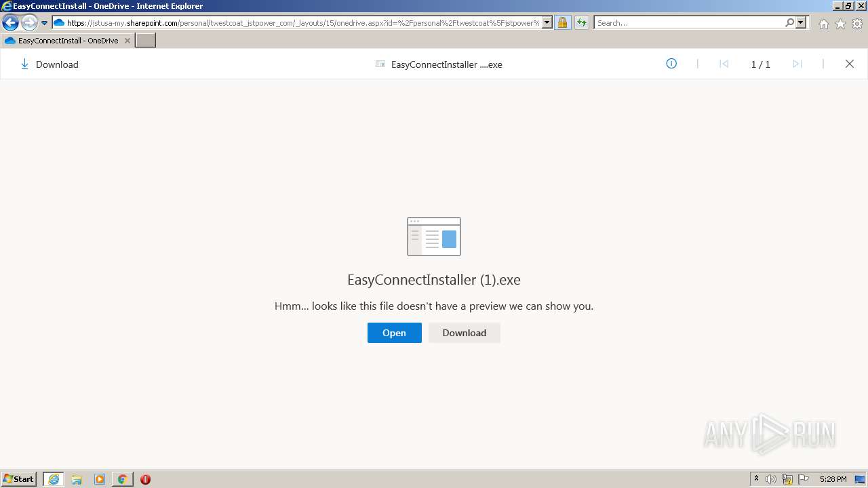The width and height of the screenshot is (868, 488).
Task: Click the Download text in the top toolbar
Action: tap(57, 64)
